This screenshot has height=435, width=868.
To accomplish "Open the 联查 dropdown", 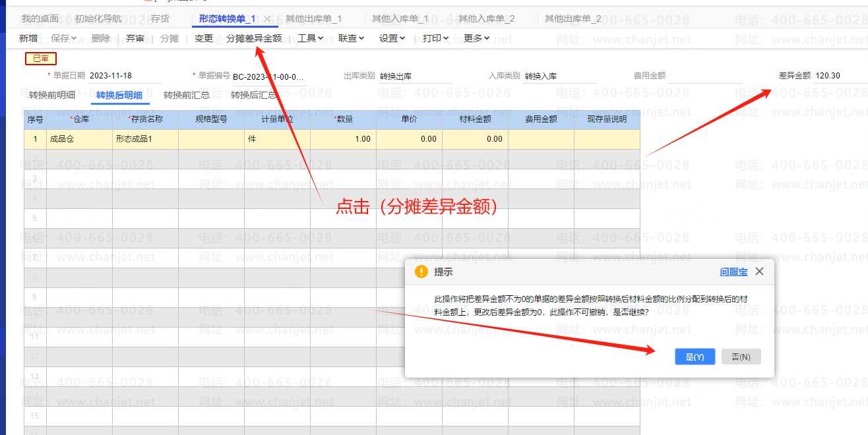I will (351, 38).
